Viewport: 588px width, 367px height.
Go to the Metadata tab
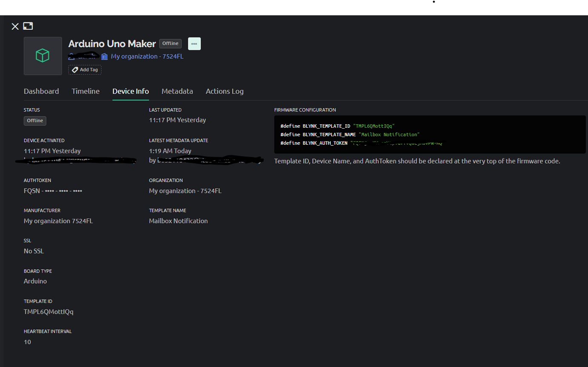177,91
